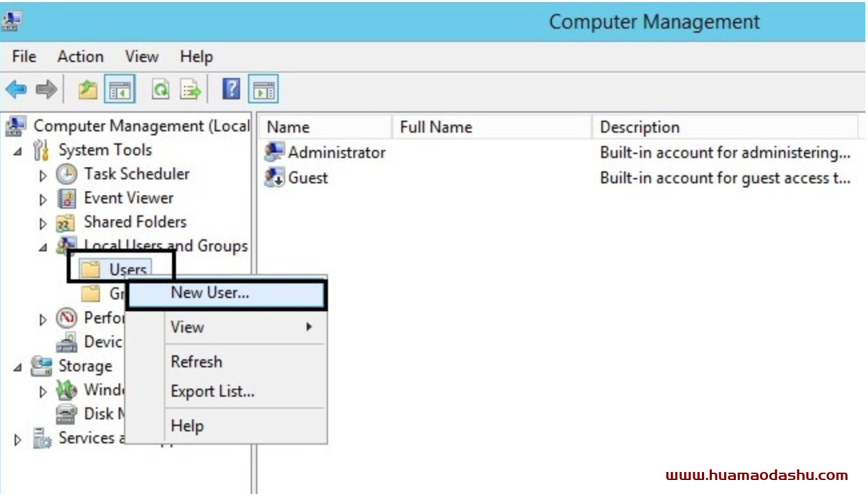Toggle Show/Hide Console Tree toolbar icon
This screenshot has height=500, width=868.
click(x=120, y=89)
